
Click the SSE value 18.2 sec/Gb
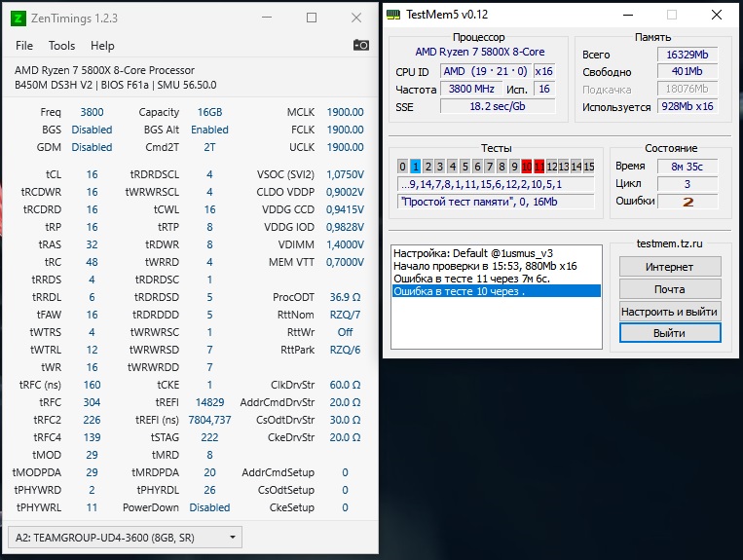coord(498,106)
